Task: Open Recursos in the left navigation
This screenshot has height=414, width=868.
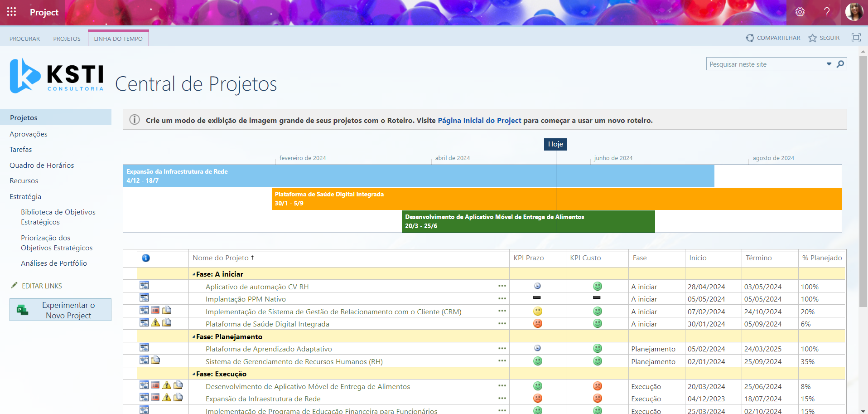Action: point(24,180)
